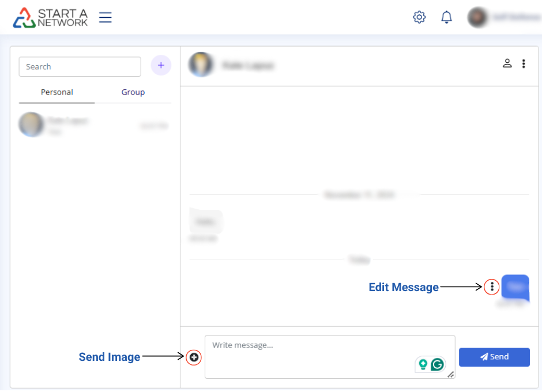Open the three-dot menu beside sent message

[492, 287]
